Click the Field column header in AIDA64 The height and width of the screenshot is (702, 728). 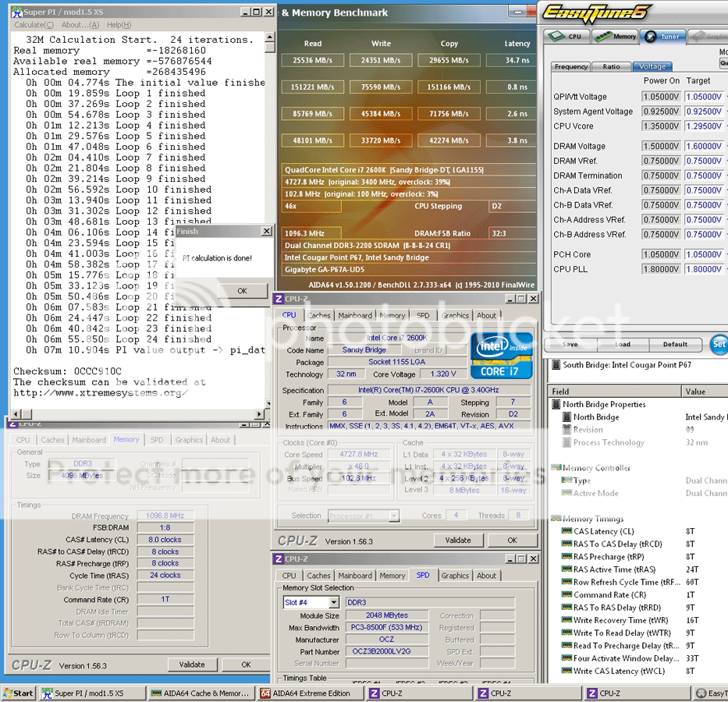click(615, 391)
